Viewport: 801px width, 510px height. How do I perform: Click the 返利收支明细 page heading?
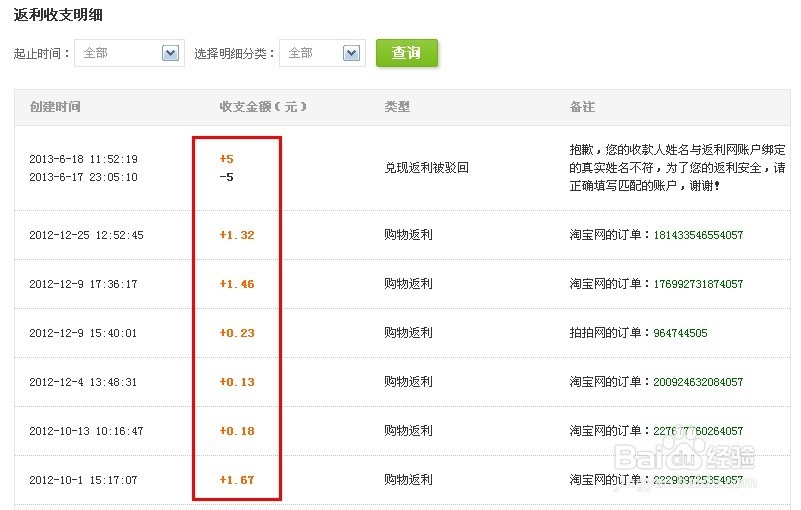tap(58, 15)
